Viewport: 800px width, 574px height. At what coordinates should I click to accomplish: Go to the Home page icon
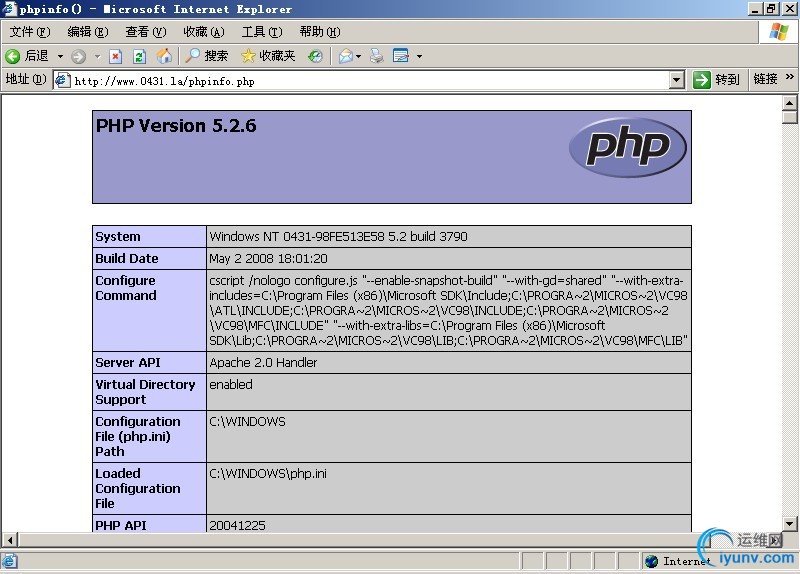164,56
